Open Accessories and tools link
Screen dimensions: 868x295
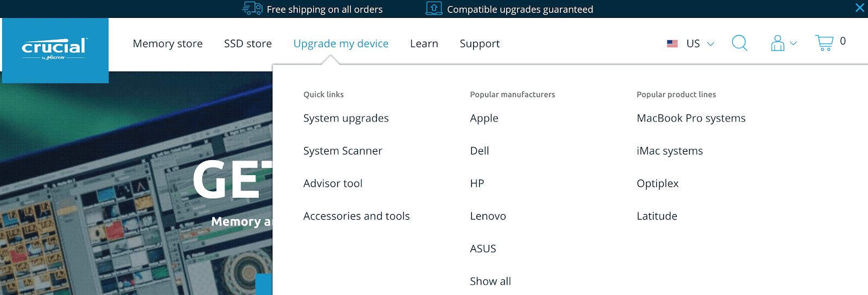pyautogui.click(x=356, y=216)
